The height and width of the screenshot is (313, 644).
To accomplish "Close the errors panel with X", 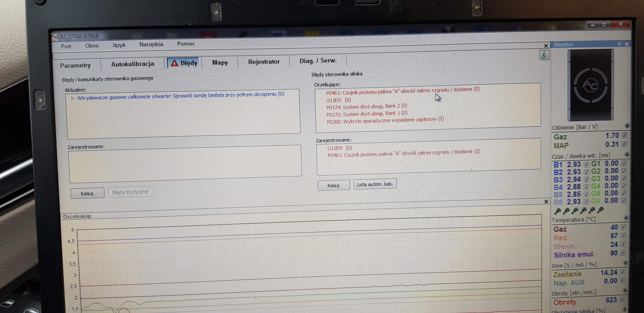I will pyautogui.click(x=546, y=46).
